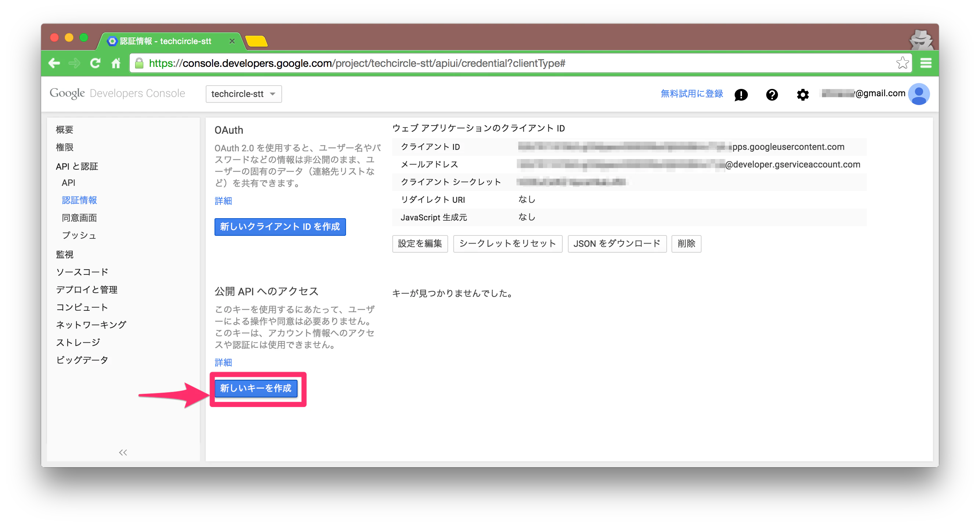
Task: Expand ネットワーキング in the sidebar
Action: [91, 324]
